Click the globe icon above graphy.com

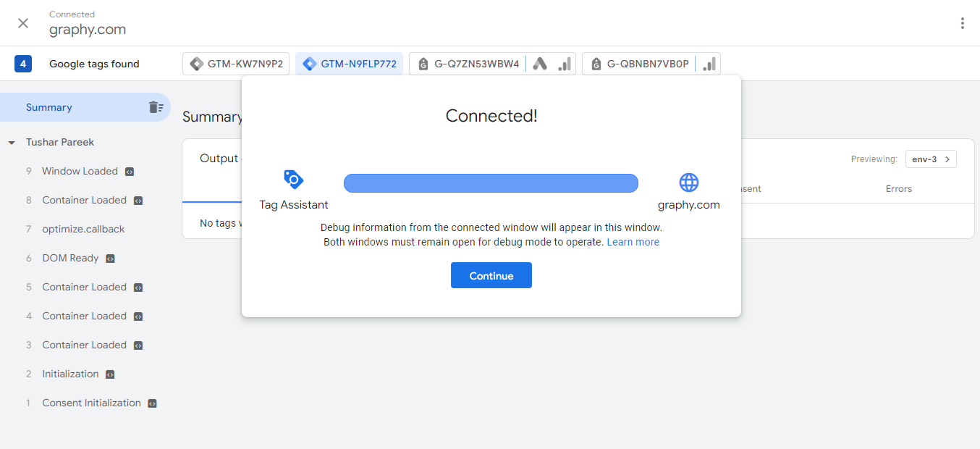688,182
